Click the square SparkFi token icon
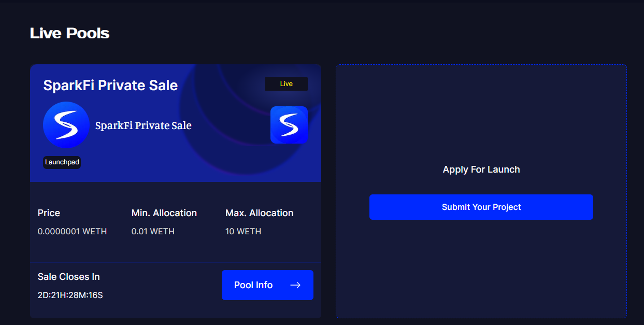Image resolution: width=644 pixels, height=325 pixels. coord(289,125)
